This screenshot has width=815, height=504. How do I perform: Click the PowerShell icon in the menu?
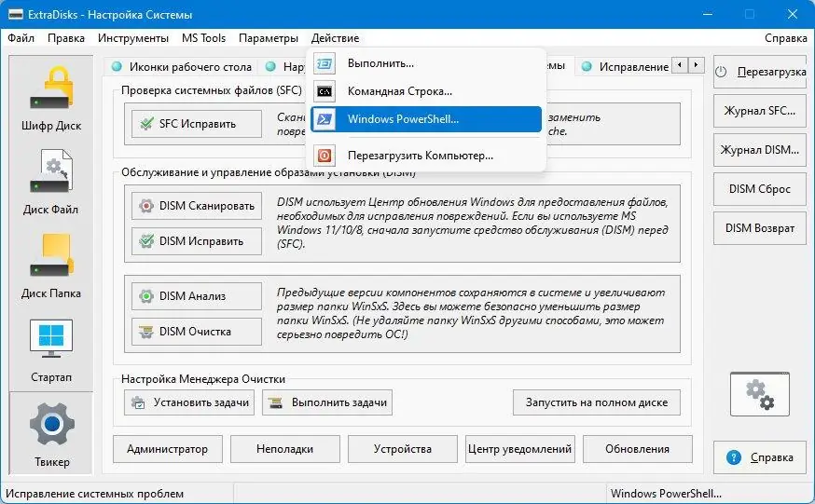tap(325, 119)
